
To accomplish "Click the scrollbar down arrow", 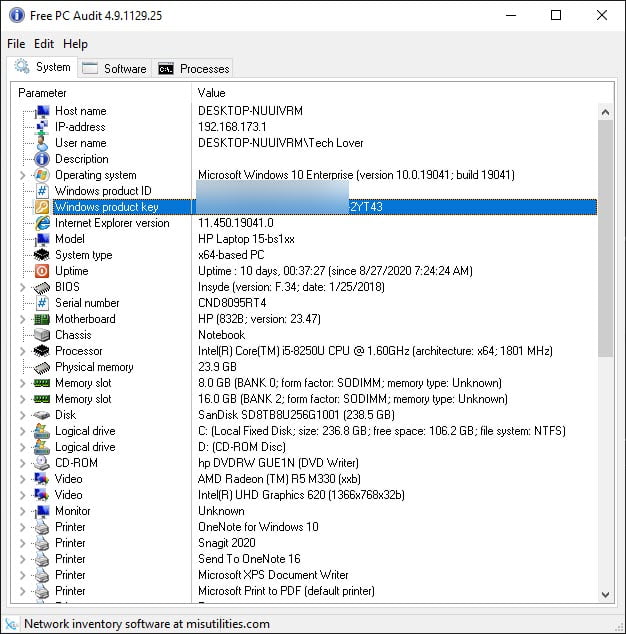I will (x=605, y=594).
